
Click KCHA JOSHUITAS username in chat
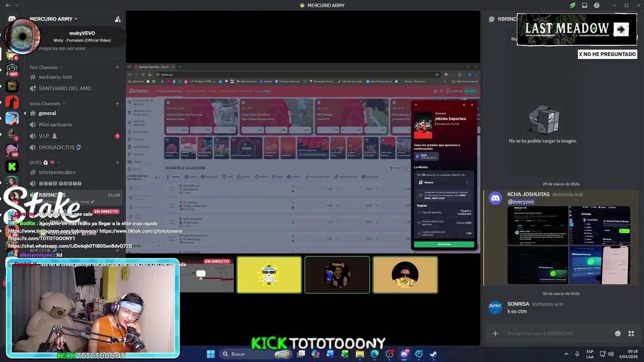pyautogui.click(x=528, y=194)
